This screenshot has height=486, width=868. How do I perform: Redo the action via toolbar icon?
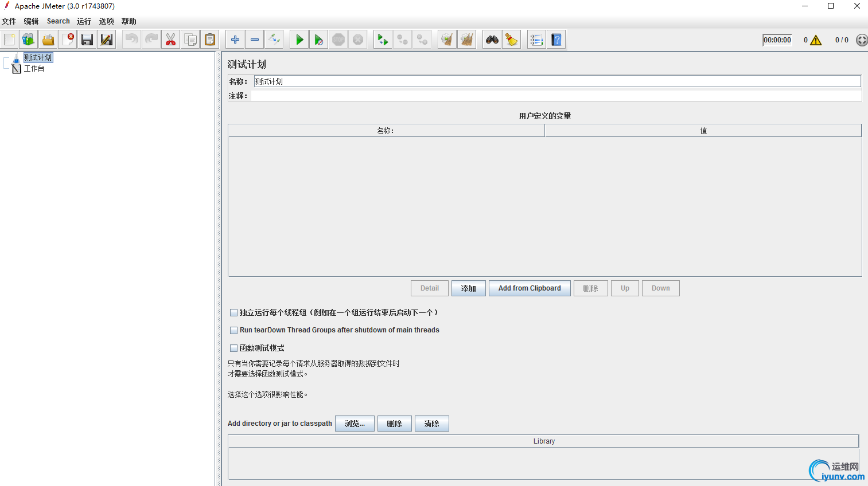[151, 40]
